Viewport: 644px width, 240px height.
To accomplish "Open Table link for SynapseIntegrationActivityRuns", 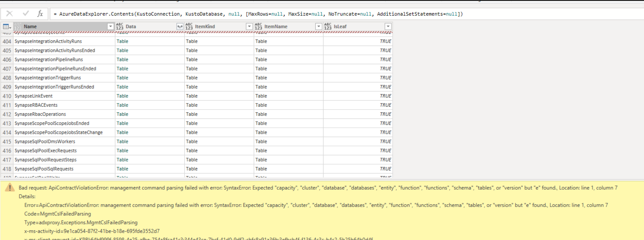I will click(122, 41).
